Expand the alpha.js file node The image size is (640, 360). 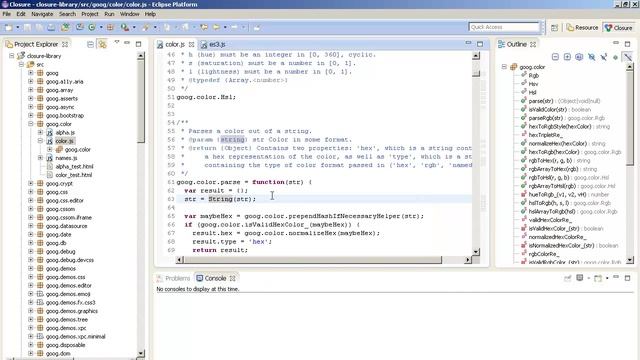(x=40, y=132)
